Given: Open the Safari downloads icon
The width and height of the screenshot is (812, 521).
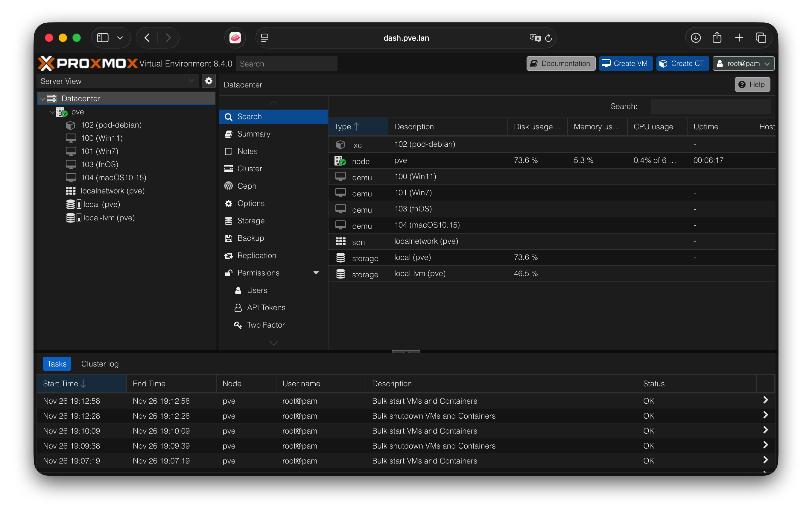Looking at the screenshot, I should 695,38.
